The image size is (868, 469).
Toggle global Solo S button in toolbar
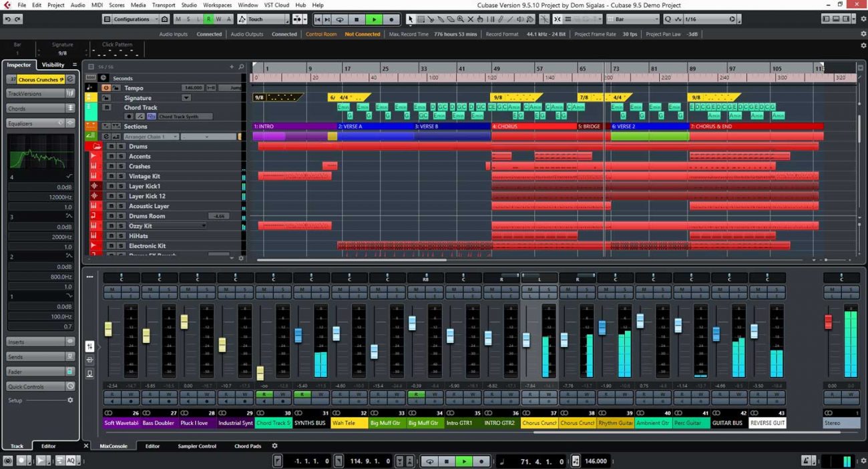coord(188,19)
